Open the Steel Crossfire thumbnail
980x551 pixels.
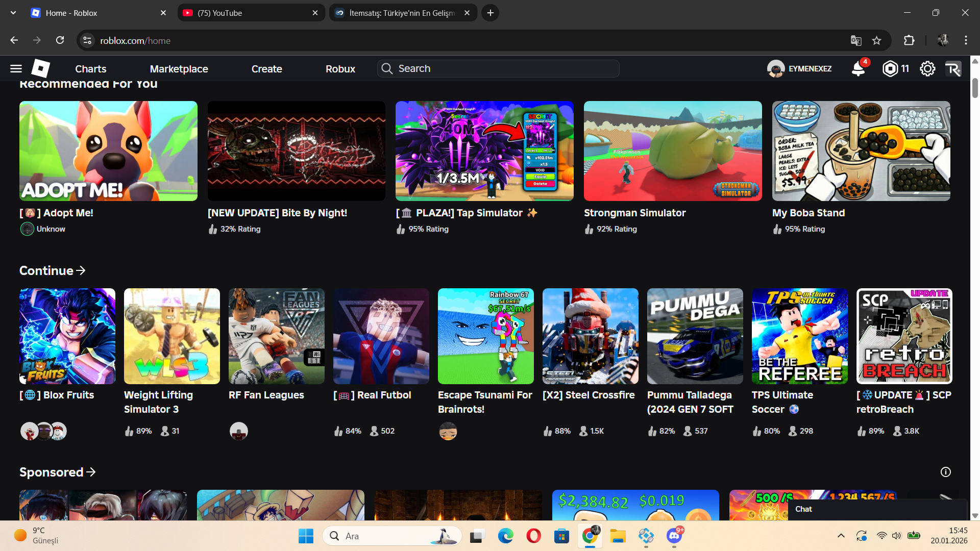click(591, 336)
